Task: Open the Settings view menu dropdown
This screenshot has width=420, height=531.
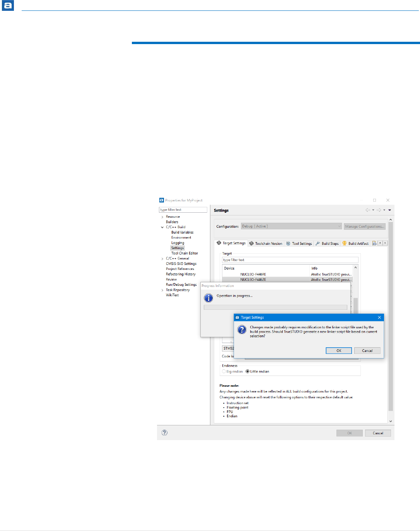Action: (x=390, y=210)
